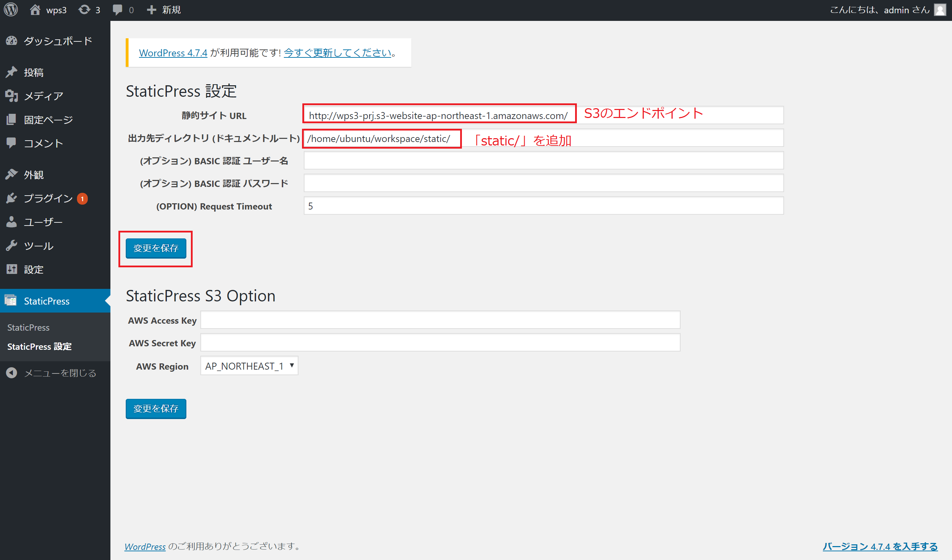Click バージョン 4.7.4 を入手する link

(880, 546)
